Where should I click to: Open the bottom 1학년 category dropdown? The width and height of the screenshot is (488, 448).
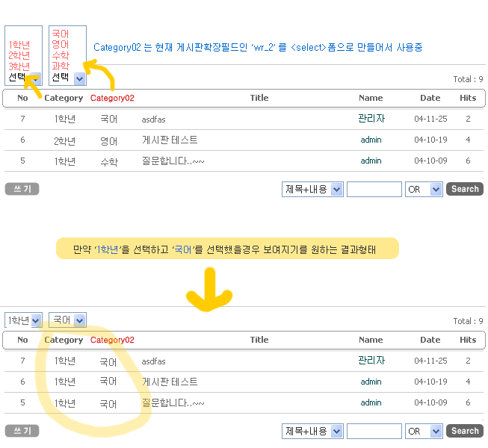tap(24, 320)
